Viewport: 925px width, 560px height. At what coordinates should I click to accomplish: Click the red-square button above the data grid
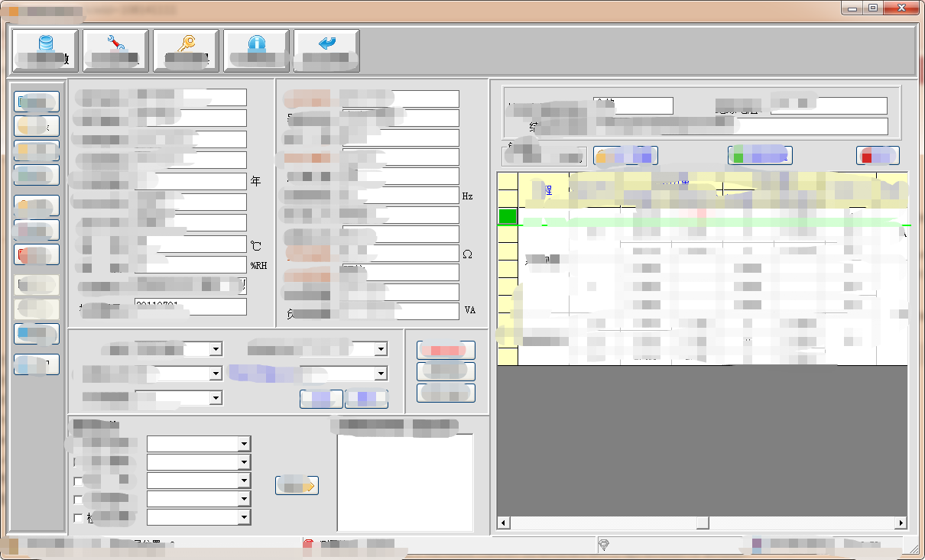877,155
